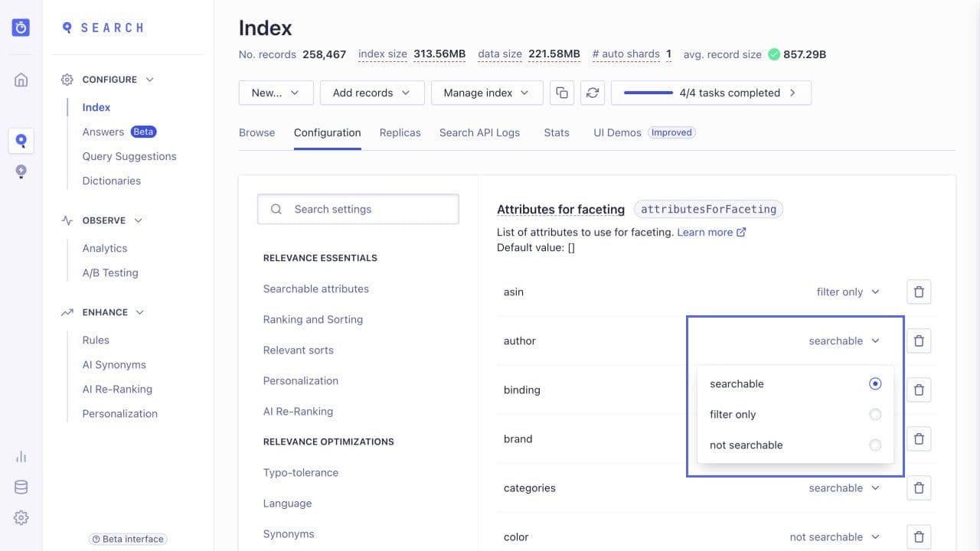Switch to the Replicas tab
The image size is (980, 551).
(x=400, y=132)
